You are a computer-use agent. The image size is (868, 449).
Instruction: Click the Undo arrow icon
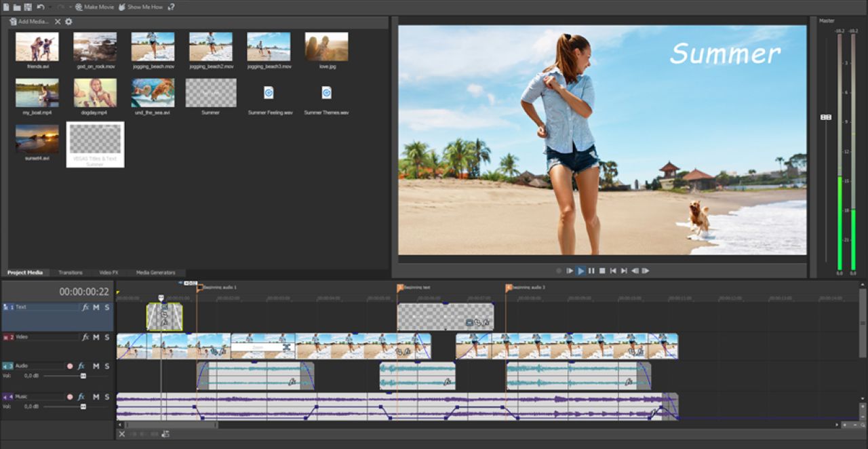coord(40,7)
